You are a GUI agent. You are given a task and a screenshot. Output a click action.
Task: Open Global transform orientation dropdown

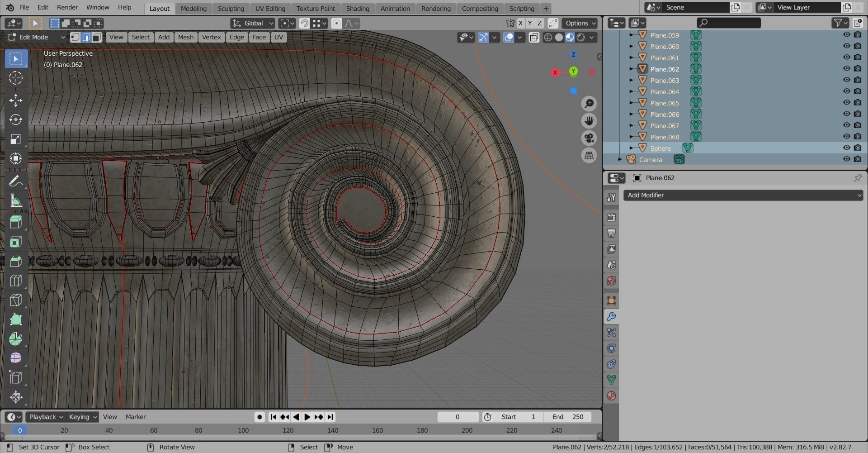[253, 23]
